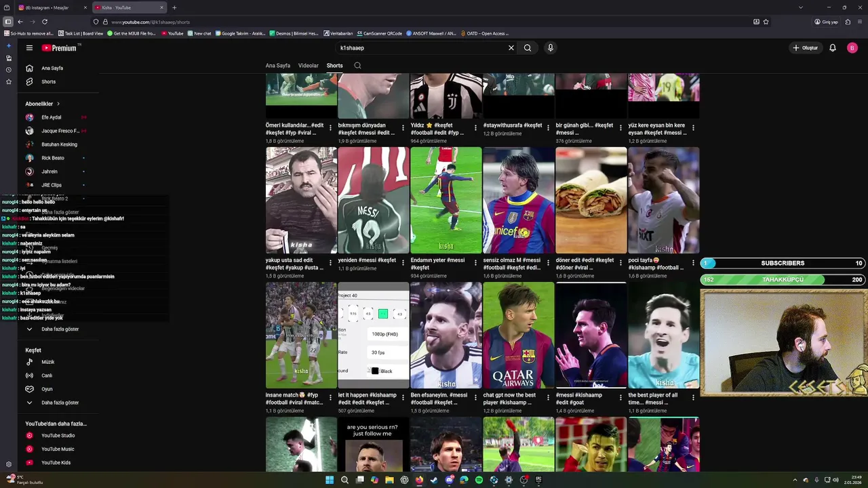Play the chat gpt now the best player thumbnail

point(519,335)
